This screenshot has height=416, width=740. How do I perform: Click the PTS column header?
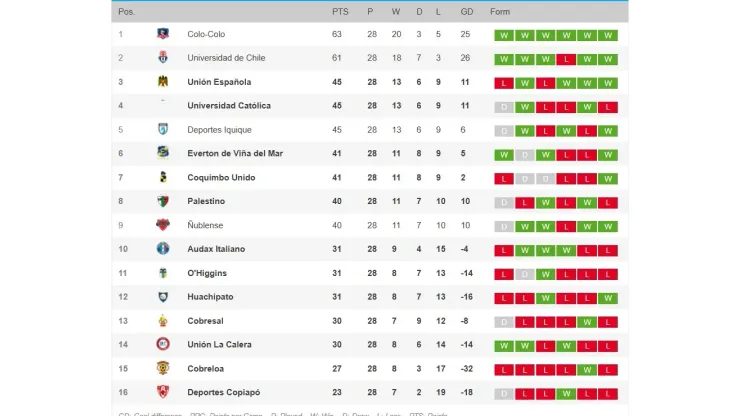[340, 12]
